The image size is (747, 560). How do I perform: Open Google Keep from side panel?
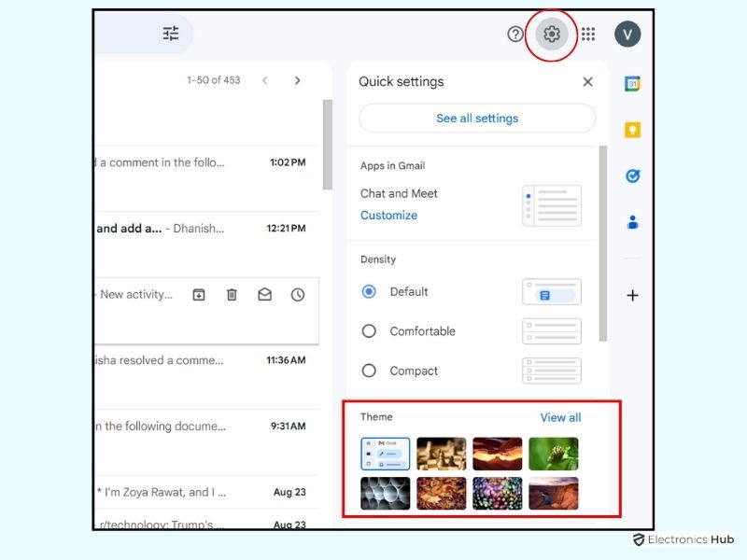[x=632, y=130]
